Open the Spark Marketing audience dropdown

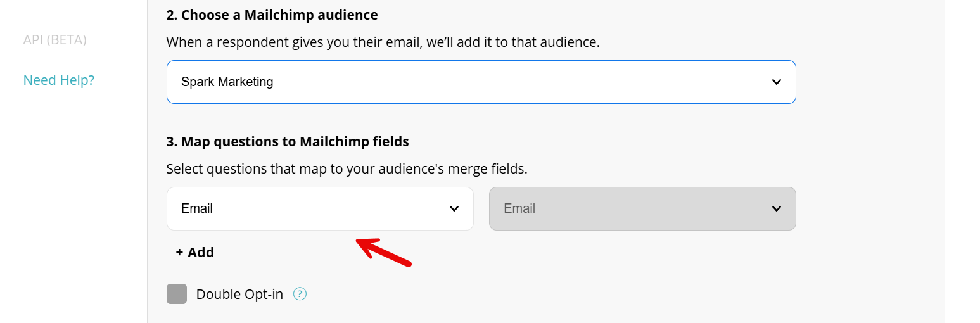(480, 82)
